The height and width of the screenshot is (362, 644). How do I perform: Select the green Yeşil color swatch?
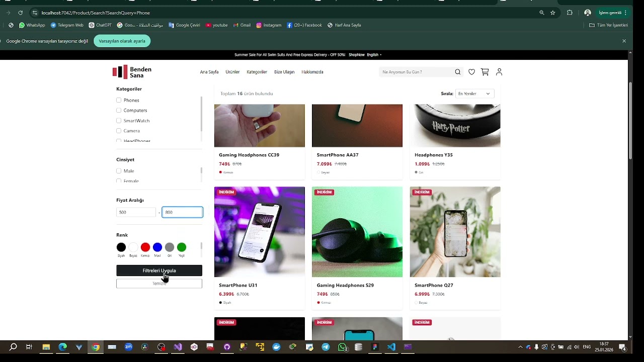(182, 247)
